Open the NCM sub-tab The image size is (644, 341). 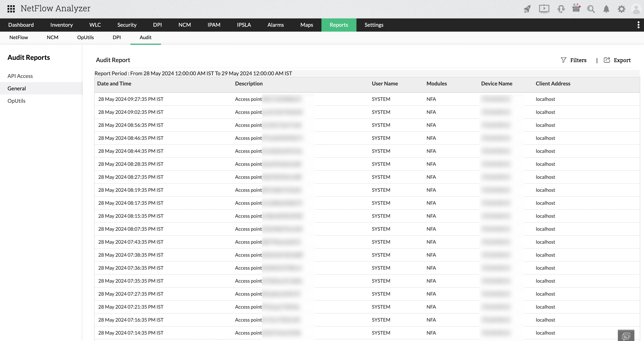click(x=52, y=37)
